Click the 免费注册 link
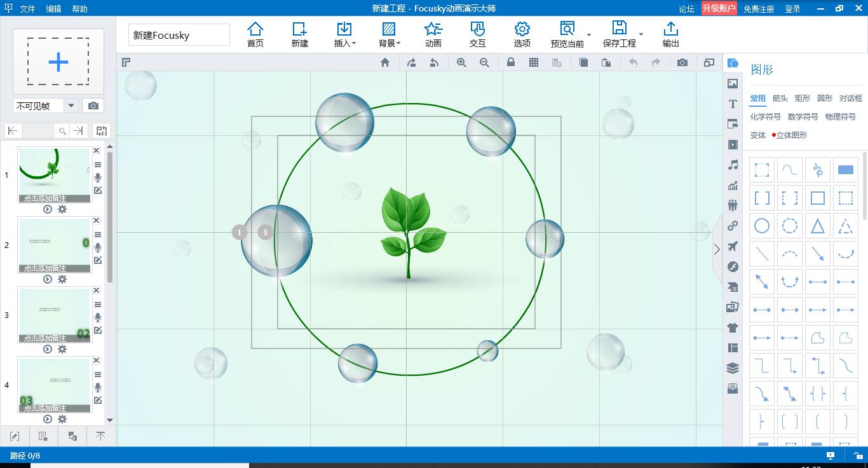This screenshot has height=468, width=868. pos(759,9)
